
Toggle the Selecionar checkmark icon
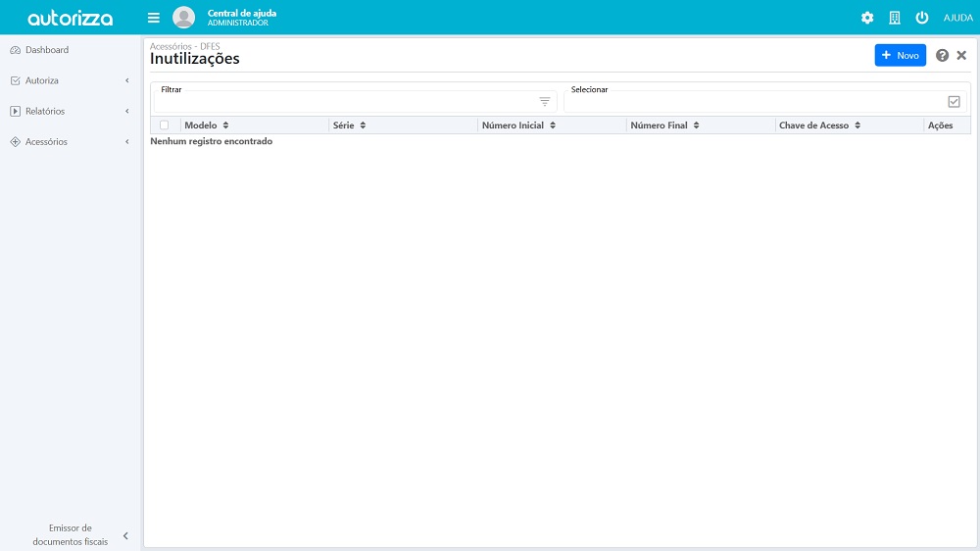click(954, 101)
